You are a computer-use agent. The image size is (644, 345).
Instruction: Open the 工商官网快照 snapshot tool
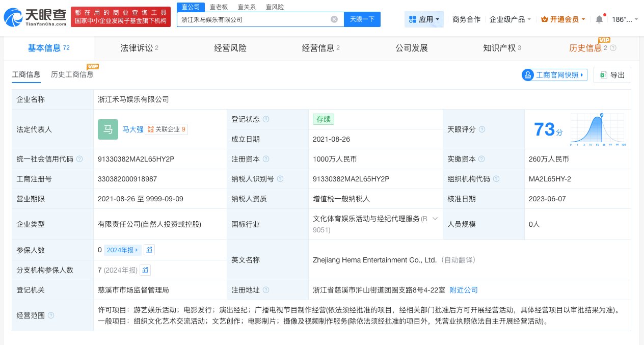[x=554, y=75]
